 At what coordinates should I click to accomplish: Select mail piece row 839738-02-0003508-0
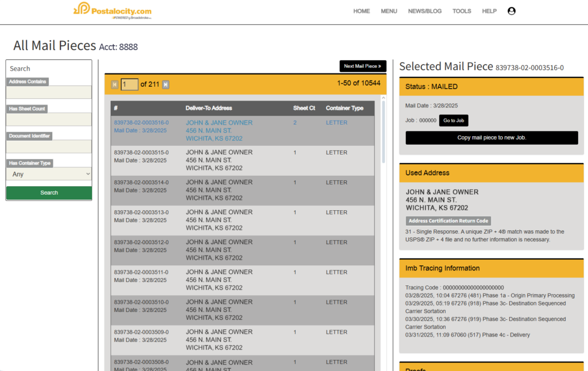click(242, 364)
